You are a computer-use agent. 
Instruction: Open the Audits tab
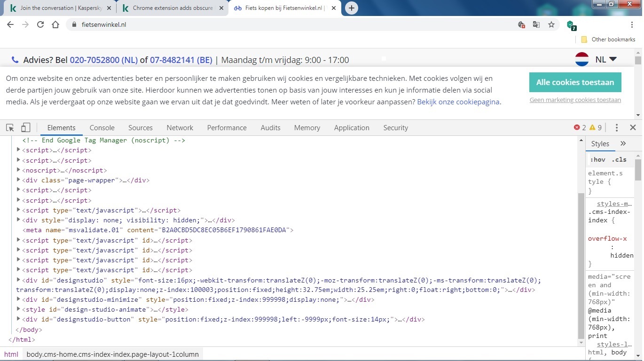(270, 127)
